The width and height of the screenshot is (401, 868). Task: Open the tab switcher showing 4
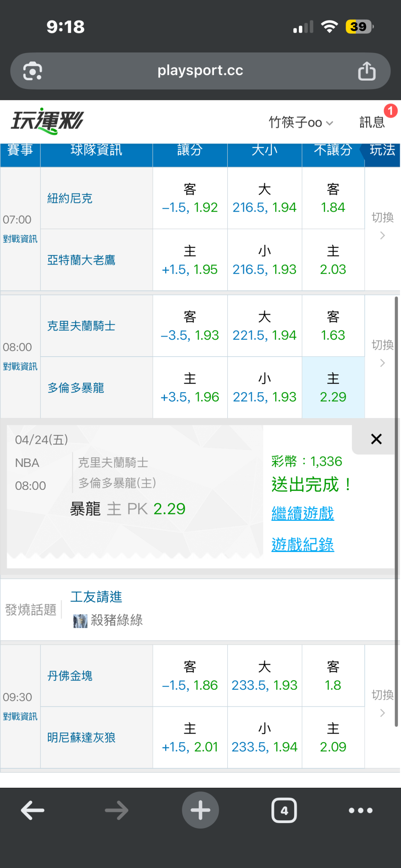pos(284,810)
